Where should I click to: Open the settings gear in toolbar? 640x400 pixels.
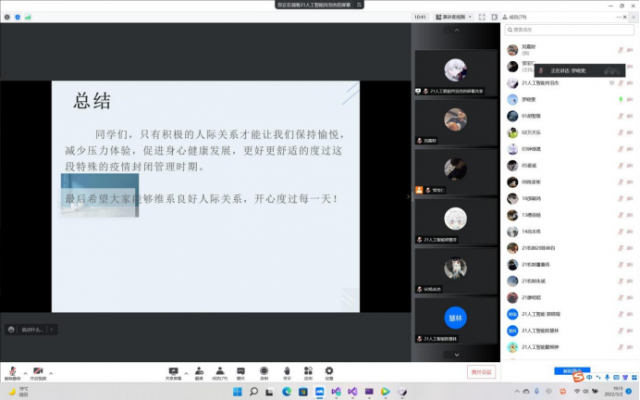click(330, 369)
